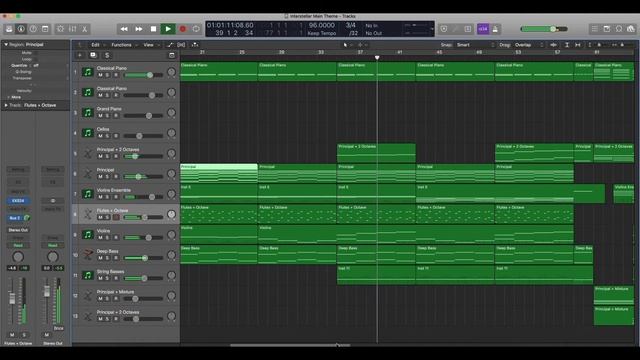Toggle the automation view button

click(x=170, y=45)
